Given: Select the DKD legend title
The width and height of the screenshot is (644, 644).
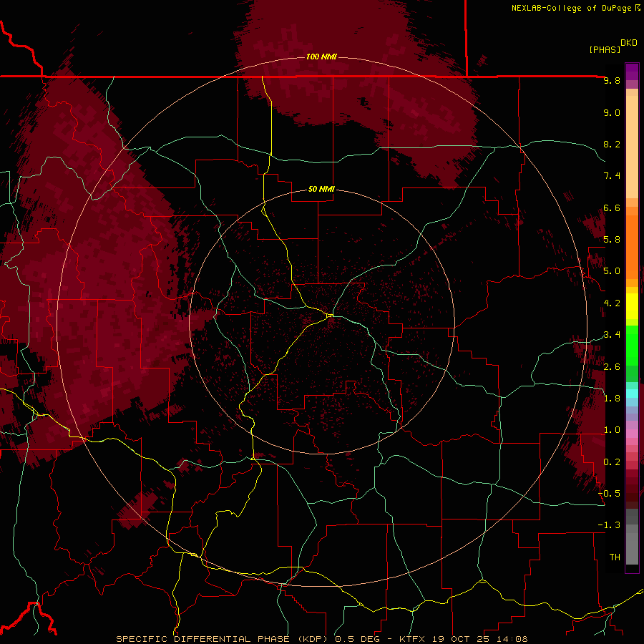Looking at the screenshot, I should 629,43.
